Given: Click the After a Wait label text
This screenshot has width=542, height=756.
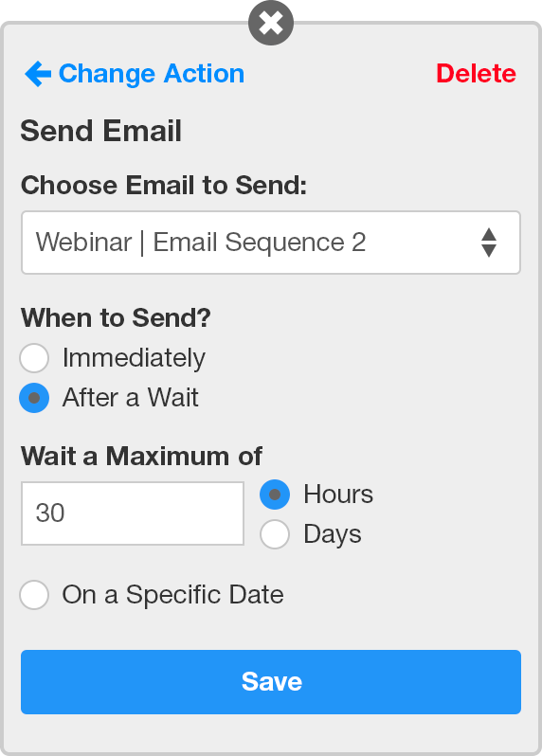Looking at the screenshot, I should (x=130, y=398).
